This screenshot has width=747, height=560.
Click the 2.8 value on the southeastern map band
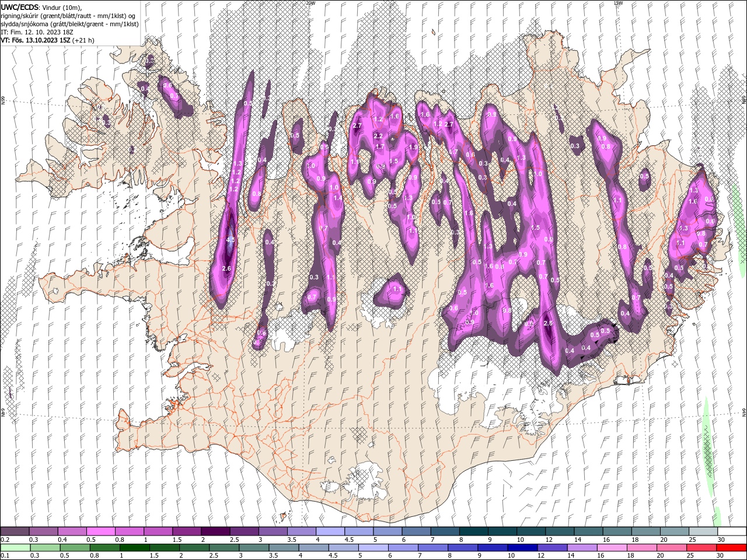click(x=548, y=323)
